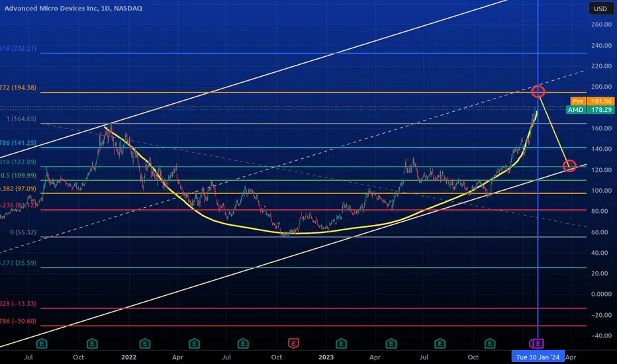
Task: Open the earnings marker just after Jul 2023
Action: tap(440, 343)
